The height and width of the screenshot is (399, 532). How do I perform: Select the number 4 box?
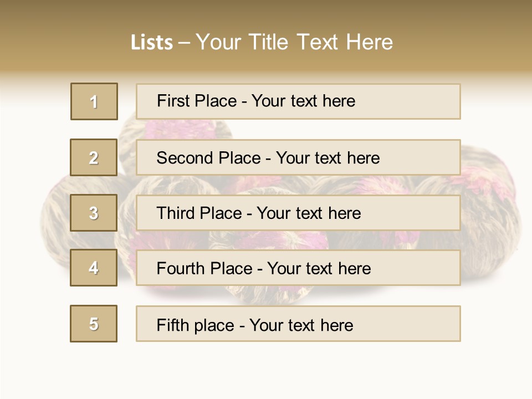94,268
